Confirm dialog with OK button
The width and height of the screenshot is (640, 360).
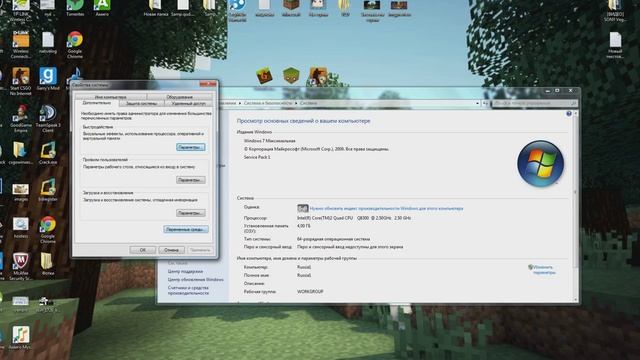pyautogui.click(x=142, y=249)
